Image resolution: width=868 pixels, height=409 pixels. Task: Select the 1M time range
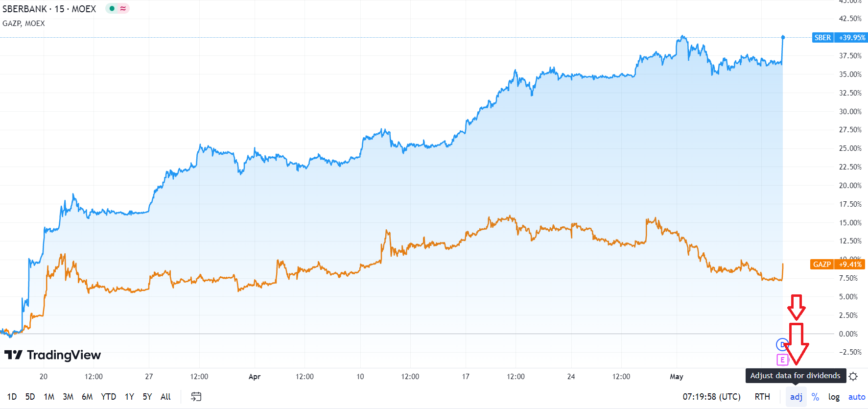point(49,397)
